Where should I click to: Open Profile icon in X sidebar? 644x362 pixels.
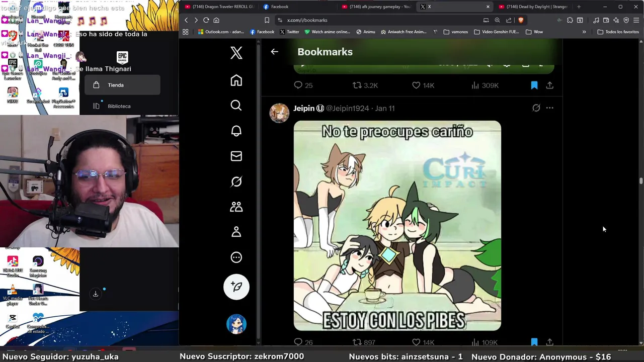tap(236, 232)
